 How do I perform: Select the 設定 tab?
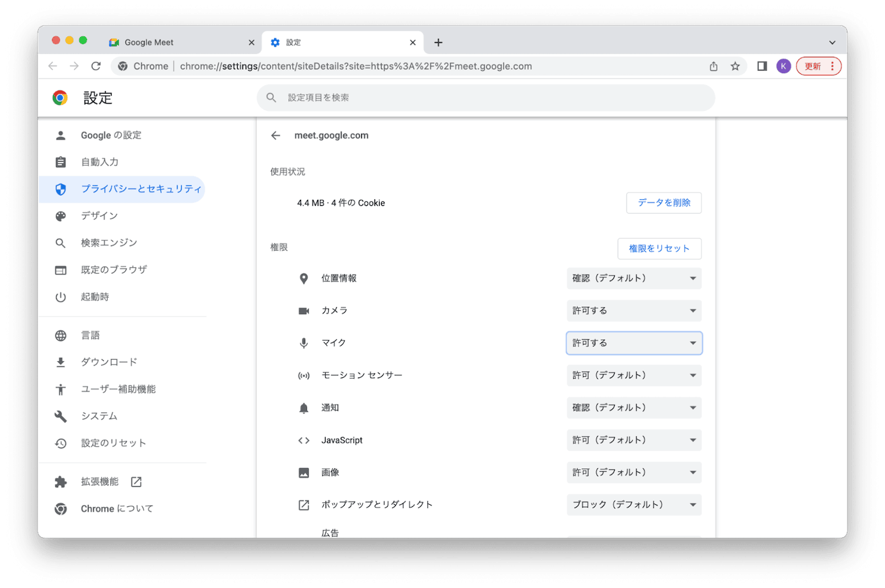coord(343,42)
